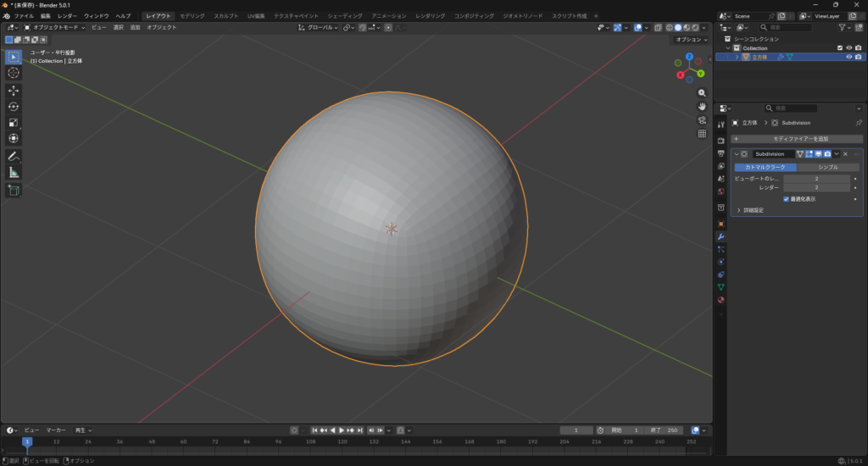Image resolution: width=868 pixels, height=466 pixels.
Task: Select the シンプル subdivision type button
Action: [x=828, y=167]
